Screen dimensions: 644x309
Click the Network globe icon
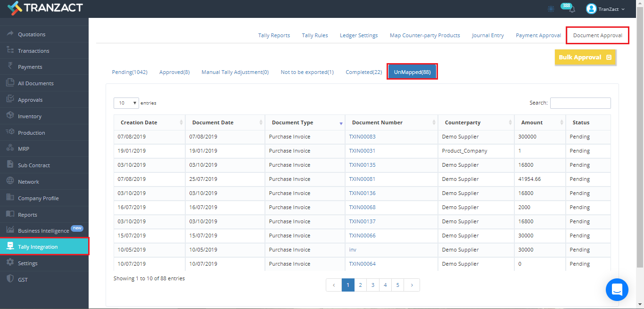[x=10, y=181]
